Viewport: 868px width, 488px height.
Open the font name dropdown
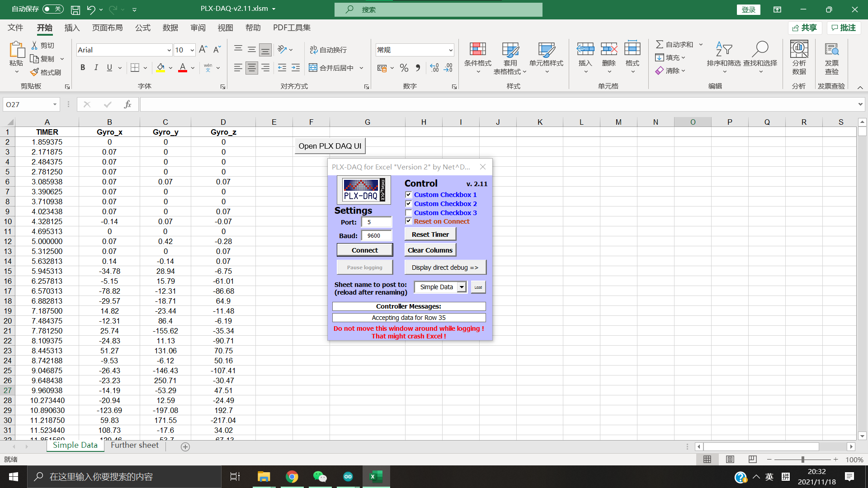tap(169, 50)
